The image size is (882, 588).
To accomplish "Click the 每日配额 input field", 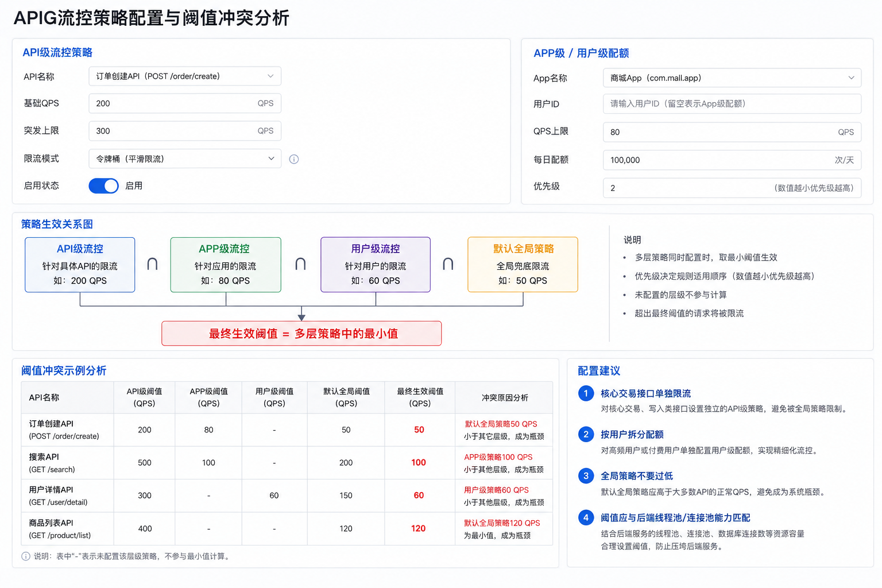I will [x=732, y=160].
